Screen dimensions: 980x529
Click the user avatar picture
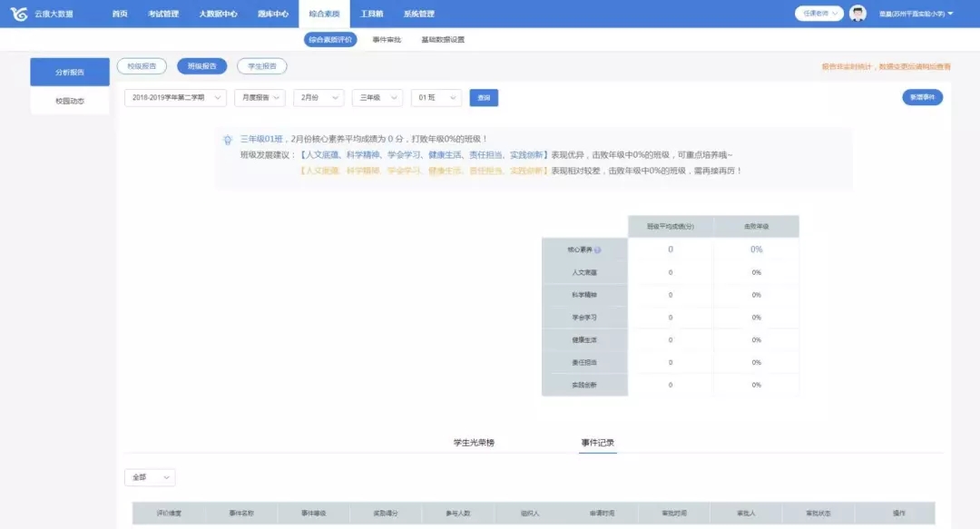857,14
